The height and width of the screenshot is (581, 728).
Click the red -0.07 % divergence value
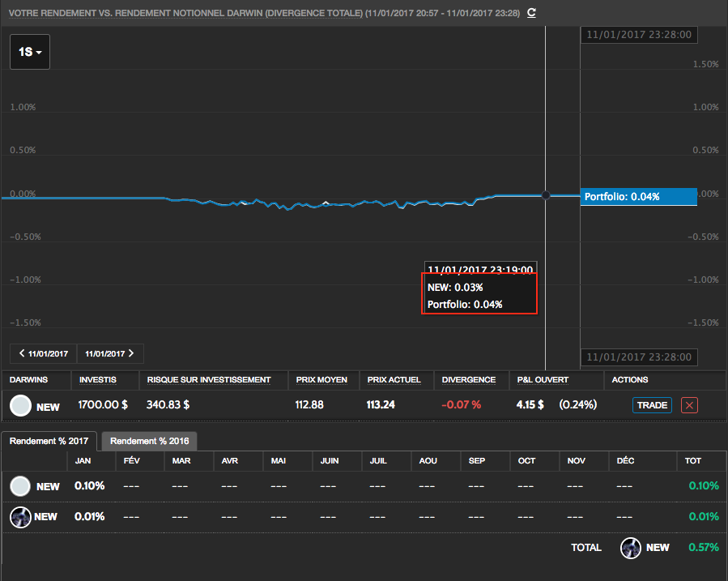tap(461, 404)
